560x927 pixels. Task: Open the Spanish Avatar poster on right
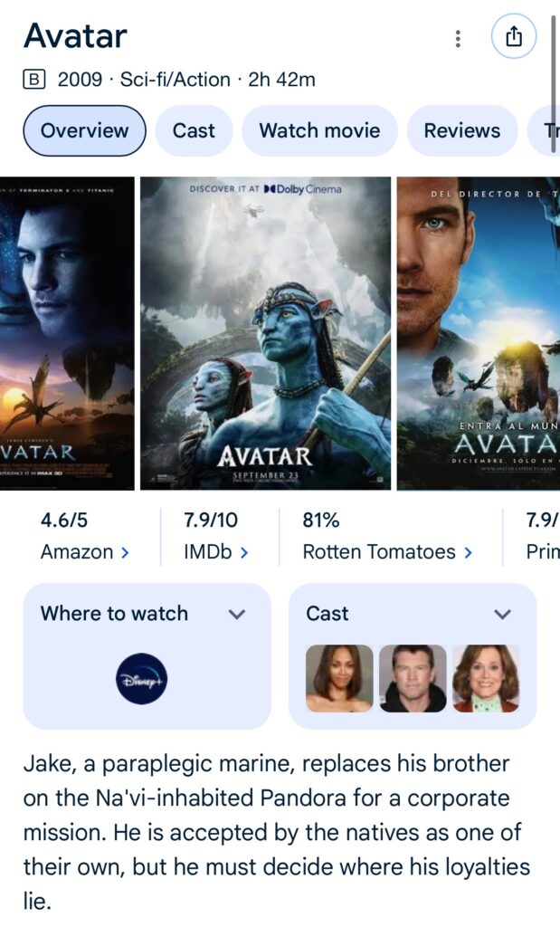479,333
